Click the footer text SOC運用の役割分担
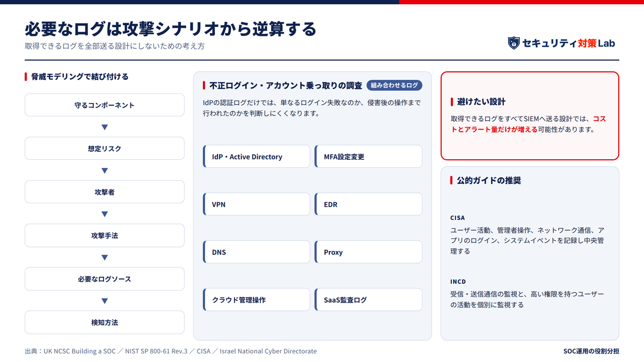This screenshot has width=644, height=362. 591,351
